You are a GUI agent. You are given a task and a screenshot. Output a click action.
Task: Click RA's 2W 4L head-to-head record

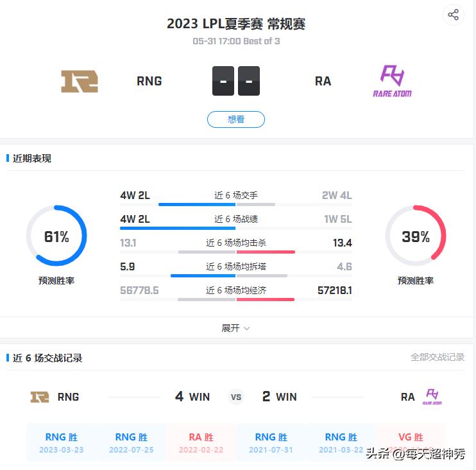(337, 195)
